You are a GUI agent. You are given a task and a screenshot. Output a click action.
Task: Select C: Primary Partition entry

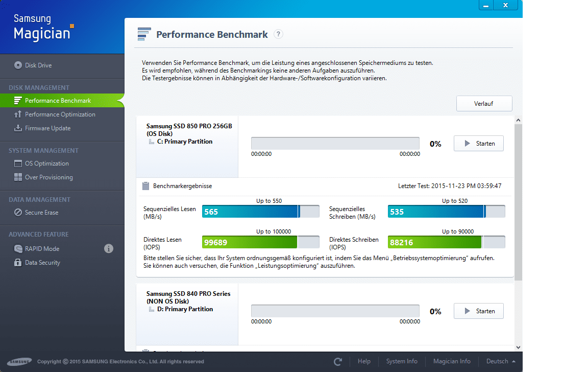point(184,142)
